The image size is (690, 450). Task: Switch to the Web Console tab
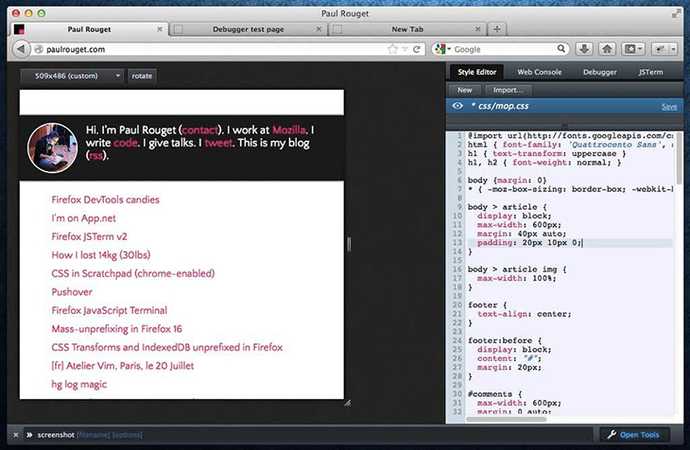(538, 72)
